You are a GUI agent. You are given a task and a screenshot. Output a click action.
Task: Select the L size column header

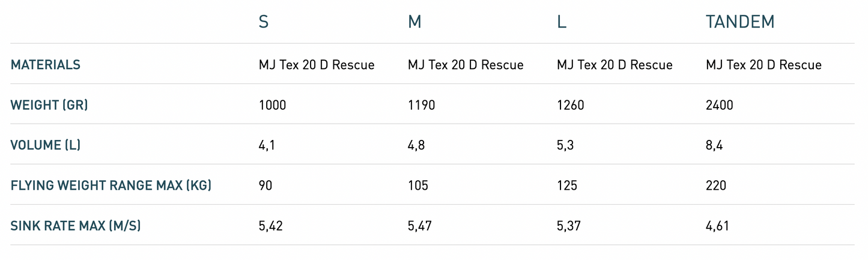[x=562, y=22]
